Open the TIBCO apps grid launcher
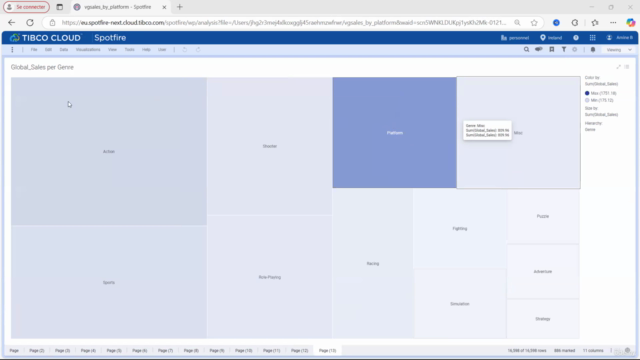The image size is (640, 360). pyautogui.click(x=593, y=38)
